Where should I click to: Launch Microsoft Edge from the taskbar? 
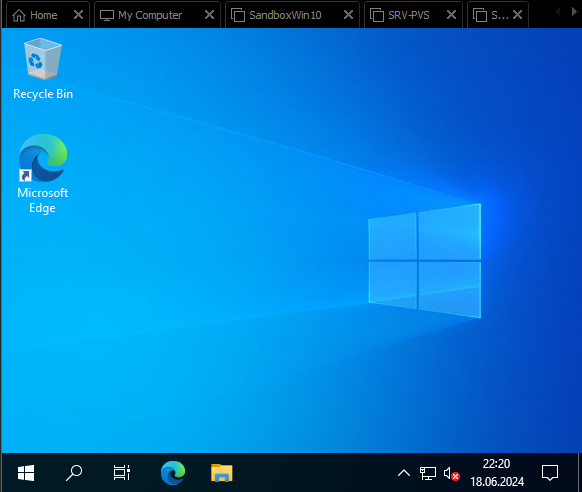pos(173,473)
